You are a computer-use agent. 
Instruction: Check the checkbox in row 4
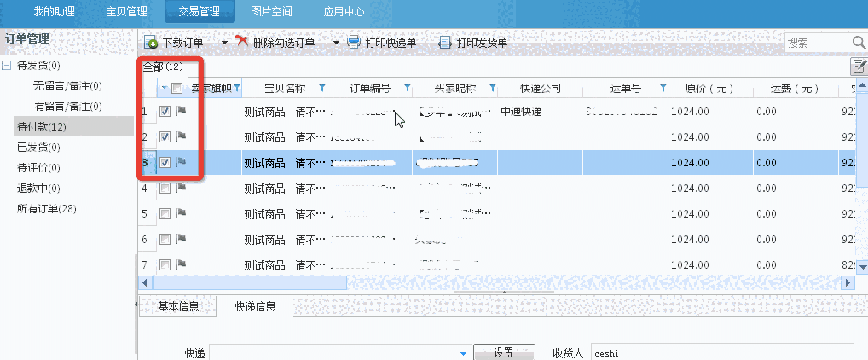tap(165, 188)
